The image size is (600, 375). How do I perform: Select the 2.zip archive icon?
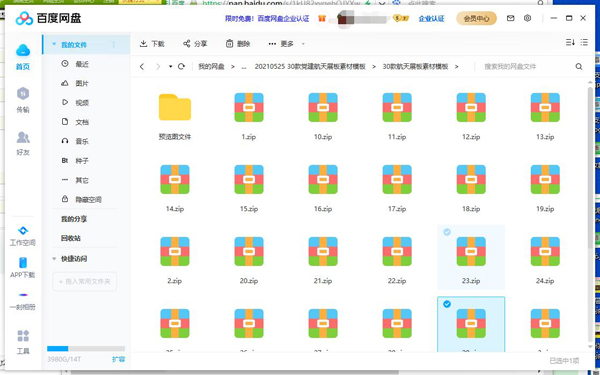(x=175, y=251)
